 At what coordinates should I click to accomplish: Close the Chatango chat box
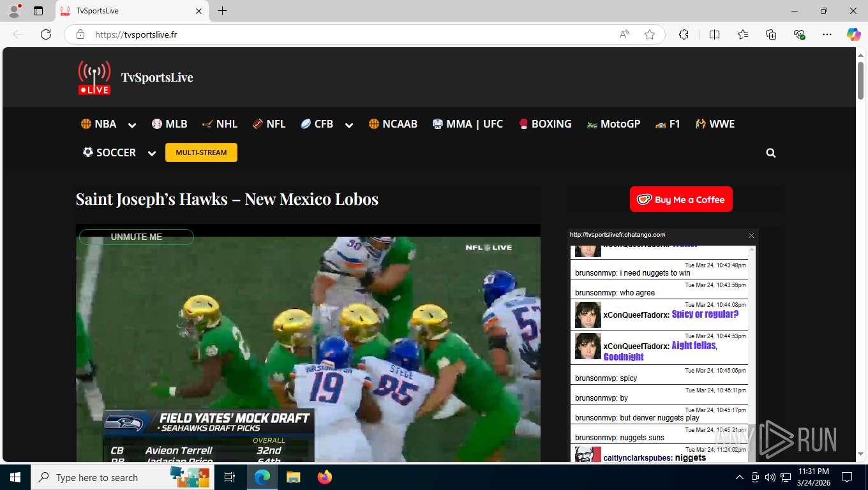click(751, 235)
